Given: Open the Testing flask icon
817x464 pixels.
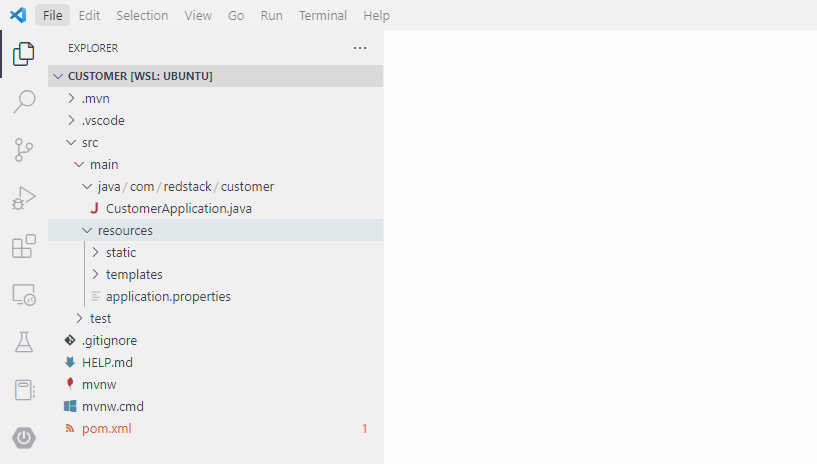Looking at the screenshot, I should tap(24, 342).
